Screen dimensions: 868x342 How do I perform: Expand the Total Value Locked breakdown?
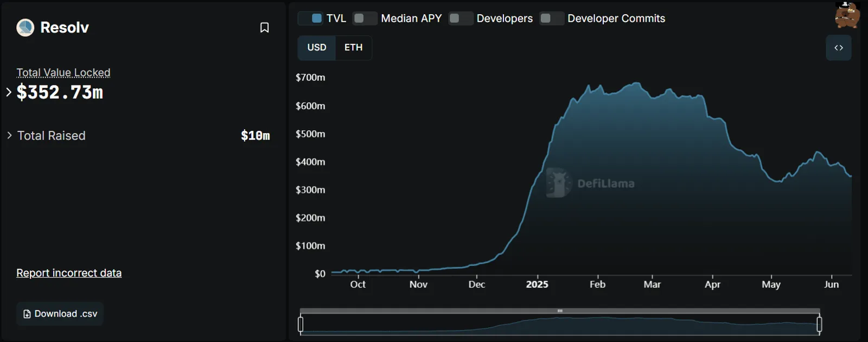9,92
